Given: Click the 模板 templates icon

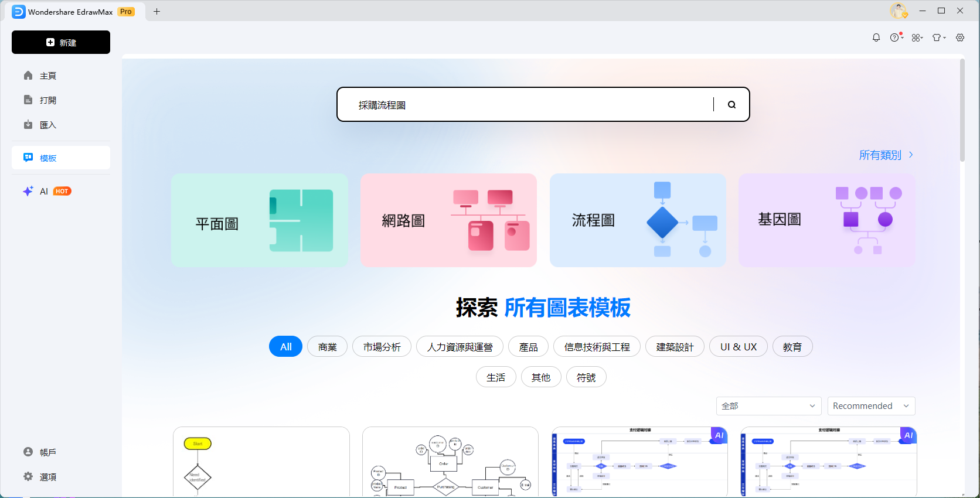Looking at the screenshot, I should (x=28, y=158).
